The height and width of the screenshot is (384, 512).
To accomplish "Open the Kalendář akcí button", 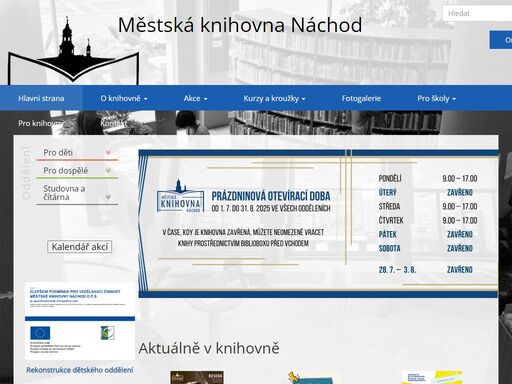I will [79, 247].
